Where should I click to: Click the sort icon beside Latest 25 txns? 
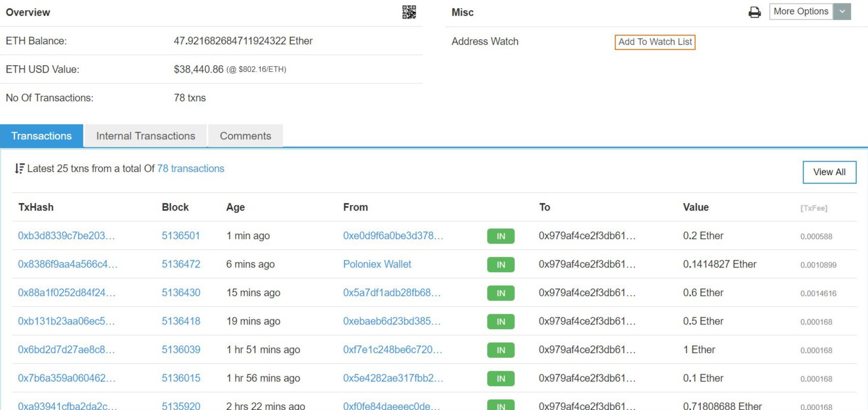(x=19, y=168)
